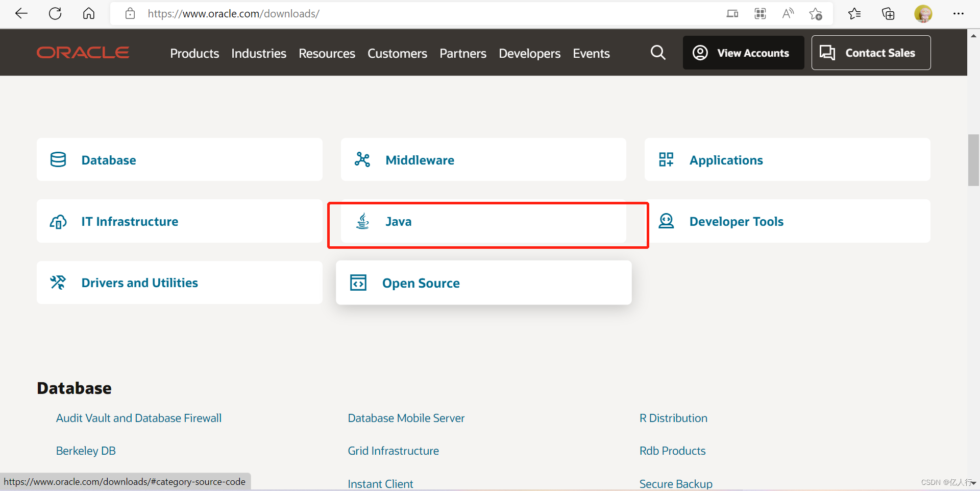Select the Developer Tools category card
Screen dimensions: 980x491
tap(787, 221)
